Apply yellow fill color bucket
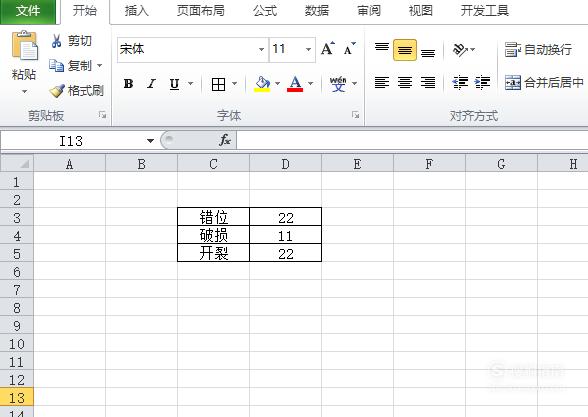The height and width of the screenshot is (417, 588). 262,84
